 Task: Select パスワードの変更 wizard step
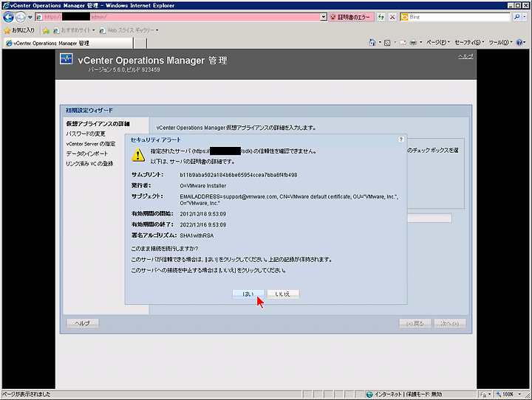86,134
